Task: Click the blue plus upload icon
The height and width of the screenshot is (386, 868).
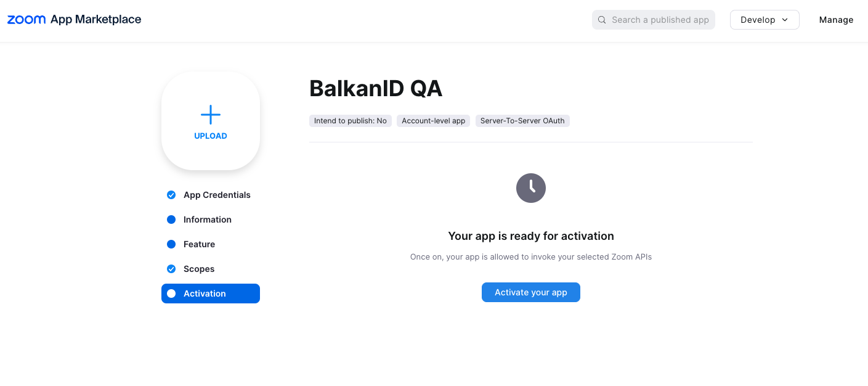Action: pyautogui.click(x=211, y=115)
